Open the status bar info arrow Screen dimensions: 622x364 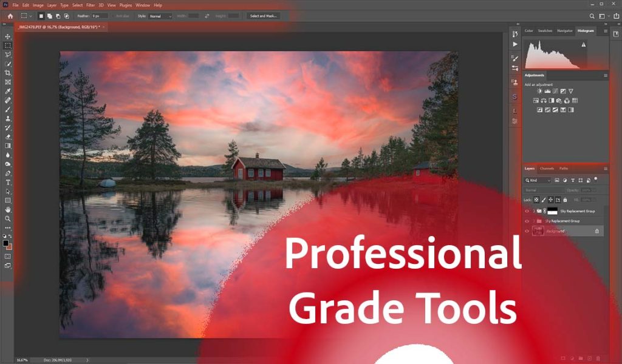[87, 360]
